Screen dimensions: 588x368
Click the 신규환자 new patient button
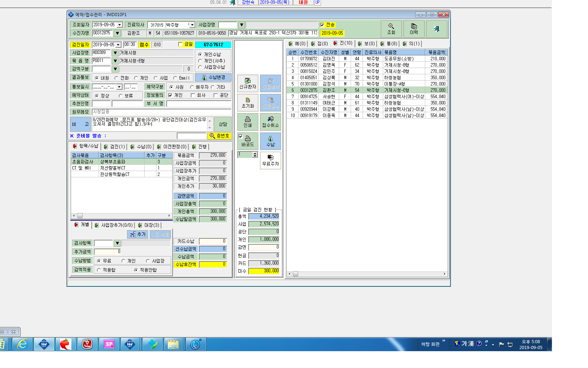[x=248, y=83]
